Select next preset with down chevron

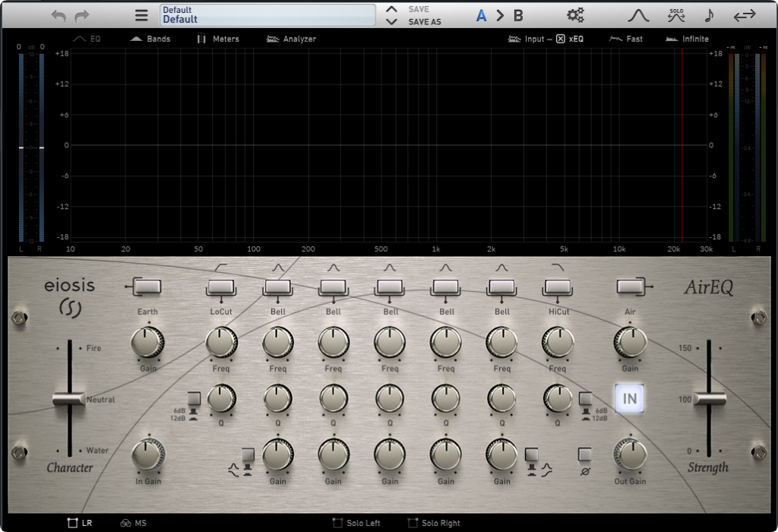(391, 22)
